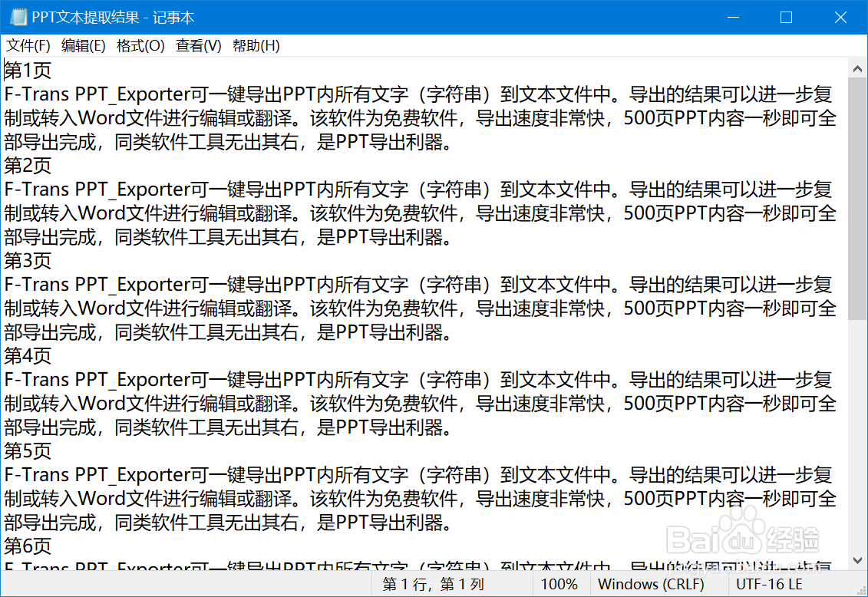Minimize the Notepad window

[x=734, y=17]
